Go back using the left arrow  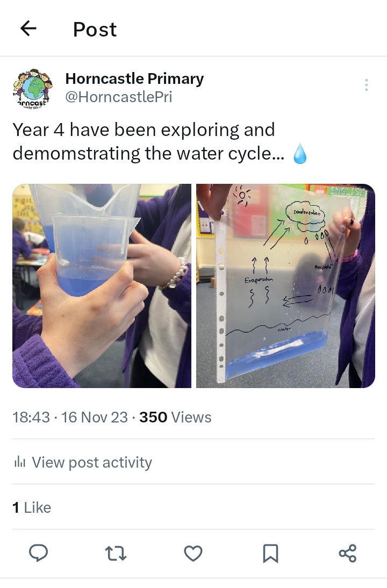(28, 28)
